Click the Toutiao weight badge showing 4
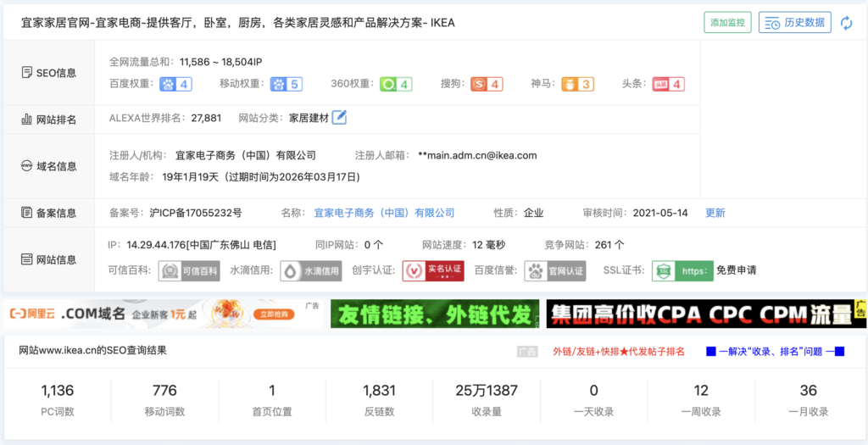 (669, 84)
